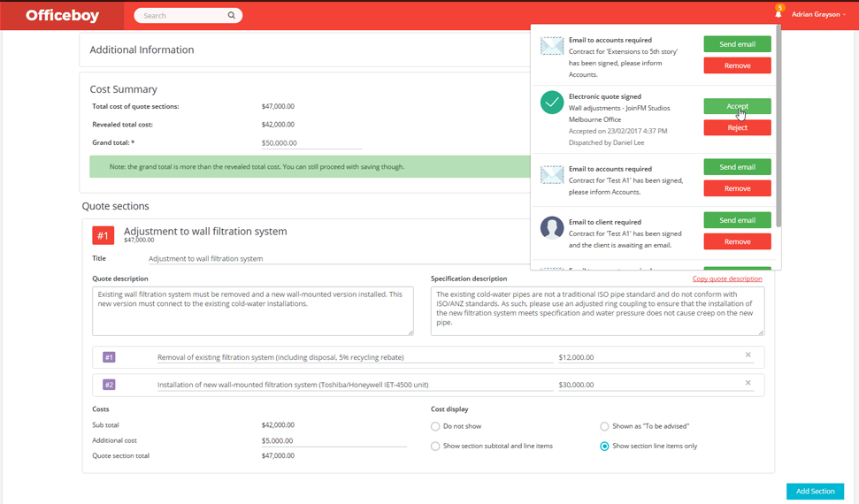Click the Search input field
This screenshot has height=504, width=859.
click(x=183, y=15)
